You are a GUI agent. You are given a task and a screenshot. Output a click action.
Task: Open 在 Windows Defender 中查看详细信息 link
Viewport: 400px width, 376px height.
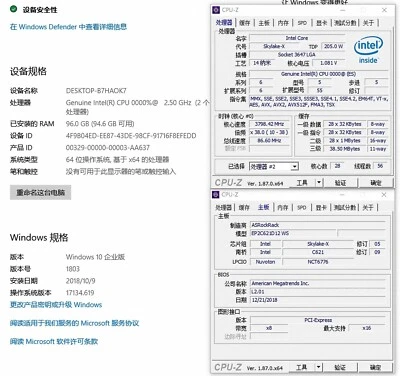[x=68, y=27]
